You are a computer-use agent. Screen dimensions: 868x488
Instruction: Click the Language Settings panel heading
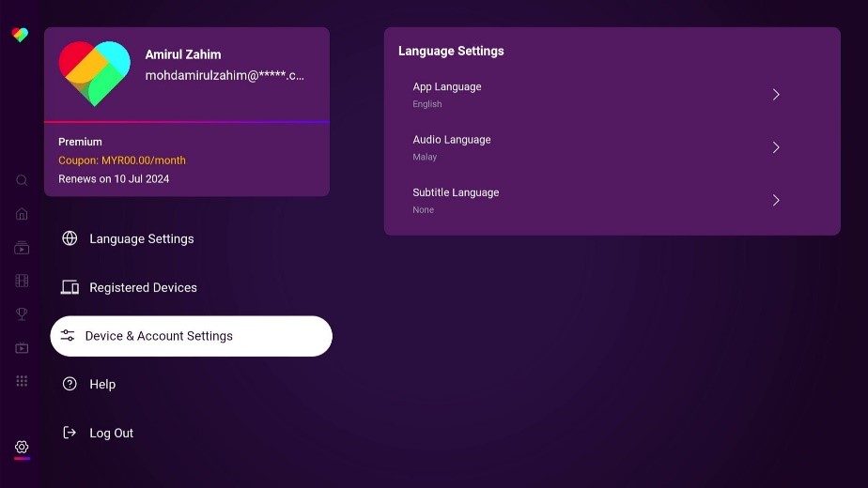(451, 51)
